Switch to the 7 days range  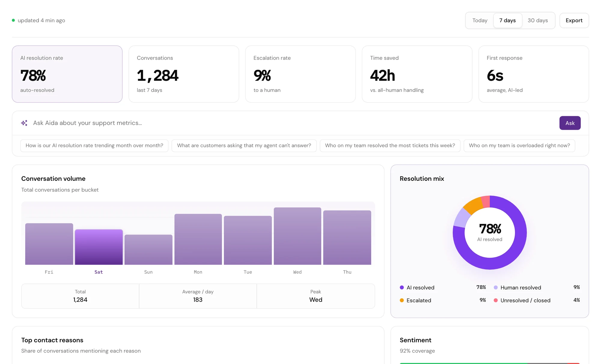point(508,20)
